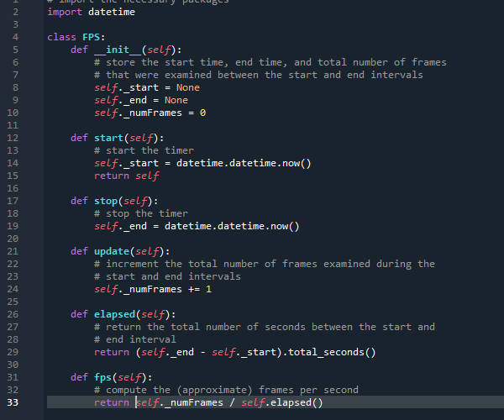The height and width of the screenshot is (420, 504).
Task: Click the 'stop' method name
Action: [x=106, y=201]
